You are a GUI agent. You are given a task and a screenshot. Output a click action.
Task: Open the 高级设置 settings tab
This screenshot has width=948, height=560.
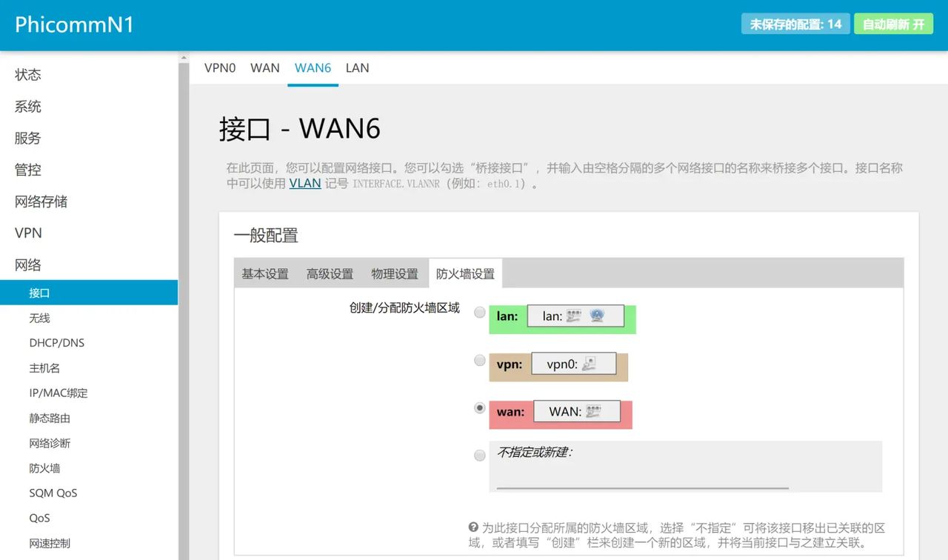tap(330, 273)
